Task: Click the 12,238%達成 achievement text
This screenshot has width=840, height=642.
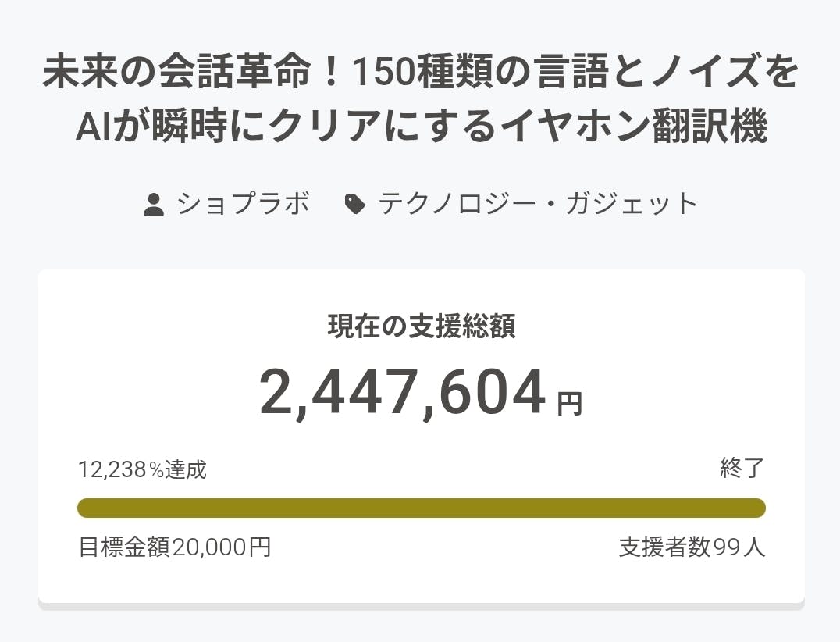Action: 142,469
